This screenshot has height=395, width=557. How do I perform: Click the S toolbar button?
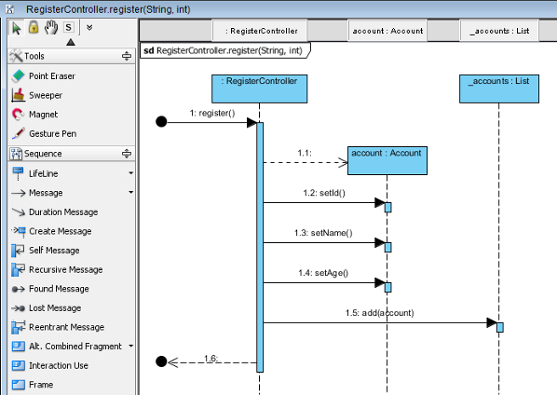pyautogui.click(x=69, y=27)
